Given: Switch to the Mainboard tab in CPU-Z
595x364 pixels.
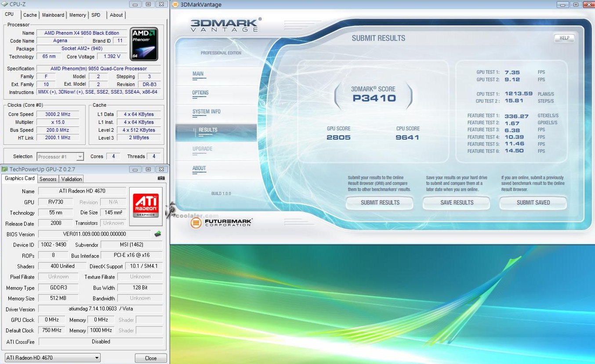Looking at the screenshot, I should tap(53, 15).
